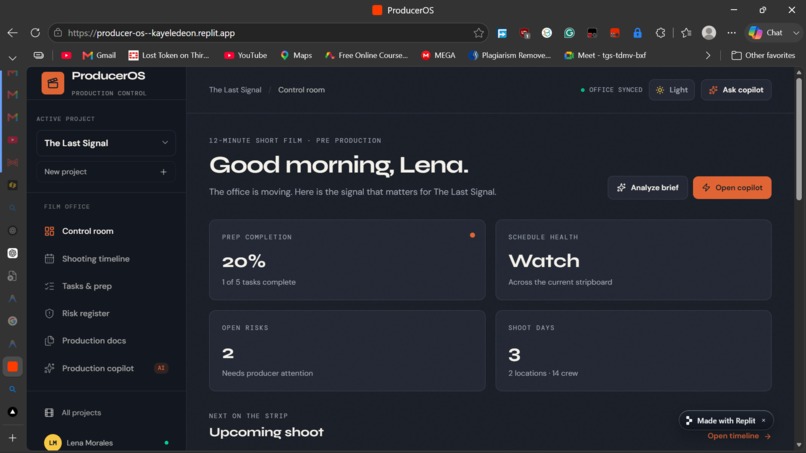Click the Control room breadcrumb
Screen dimensions: 806x453
(301, 89)
